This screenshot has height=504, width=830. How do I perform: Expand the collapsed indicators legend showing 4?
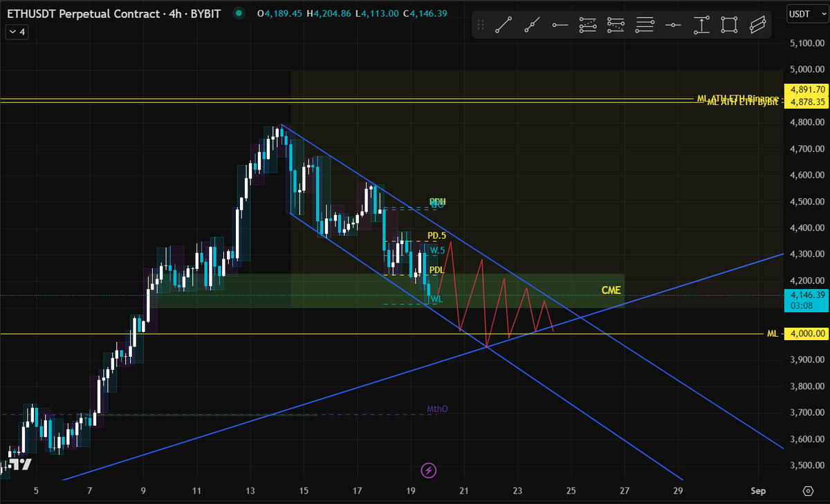coord(17,32)
